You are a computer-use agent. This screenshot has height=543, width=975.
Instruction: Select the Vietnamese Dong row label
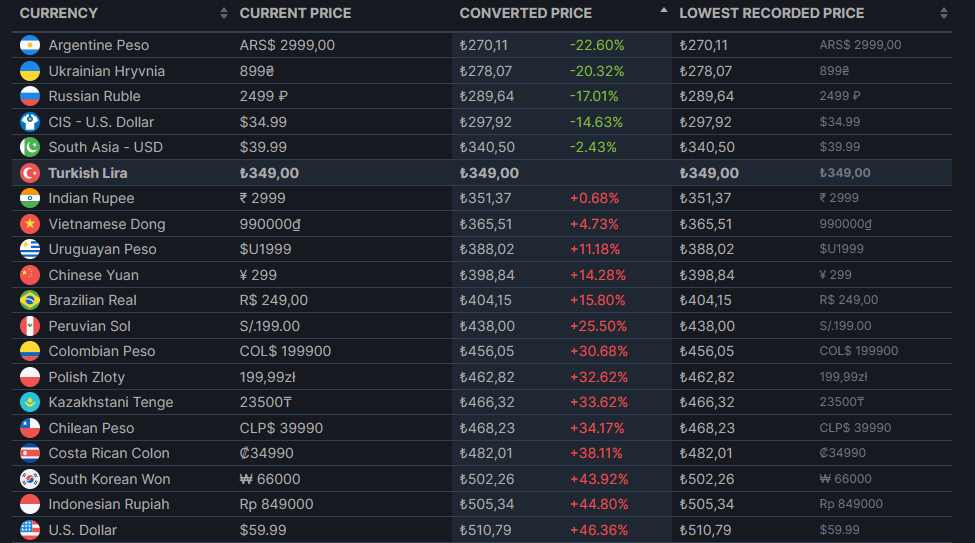pyautogui.click(x=107, y=224)
